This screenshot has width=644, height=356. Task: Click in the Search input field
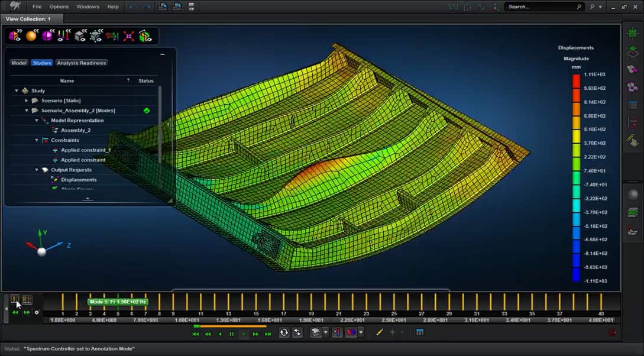541,7
